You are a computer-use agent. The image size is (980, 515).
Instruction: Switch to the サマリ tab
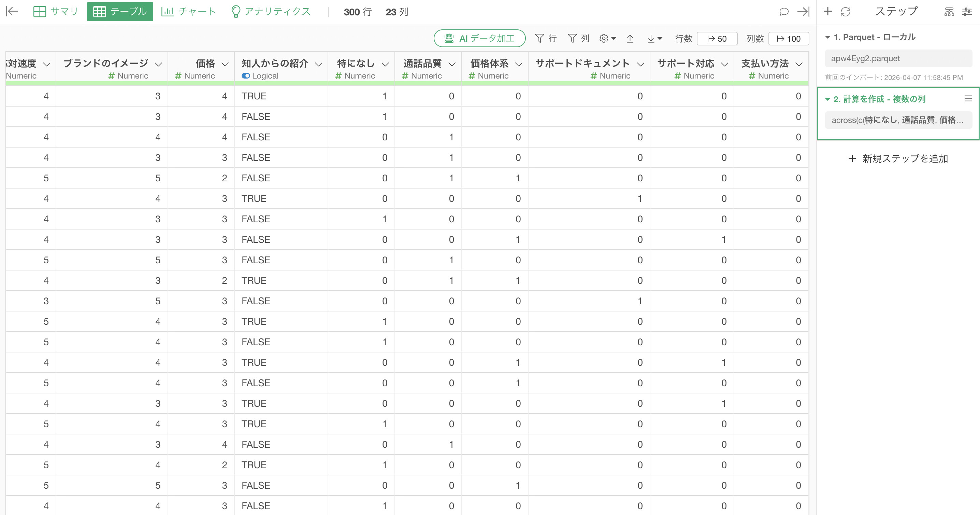click(x=56, y=11)
